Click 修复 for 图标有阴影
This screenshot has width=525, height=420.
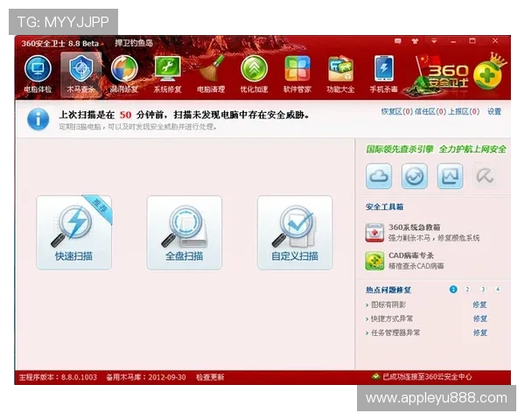tap(479, 304)
